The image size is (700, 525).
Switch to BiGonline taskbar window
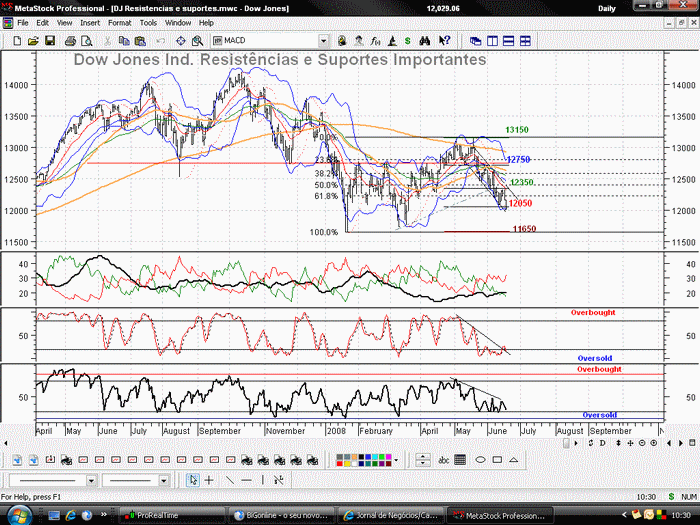(x=281, y=515)
